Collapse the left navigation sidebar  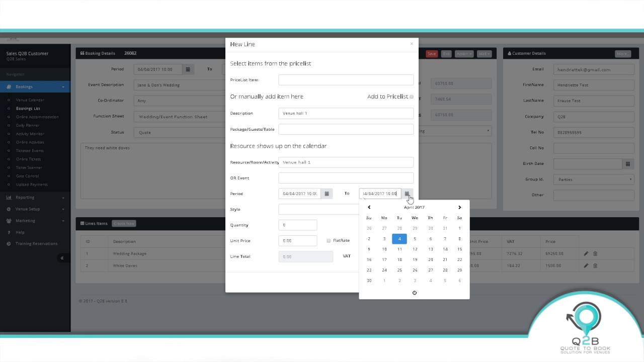point(62,258)
